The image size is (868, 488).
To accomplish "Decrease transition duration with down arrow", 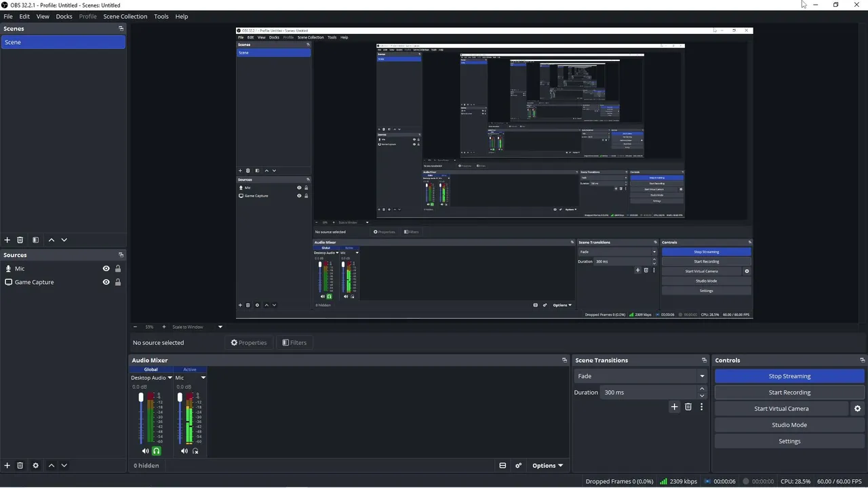I will 702,396.
